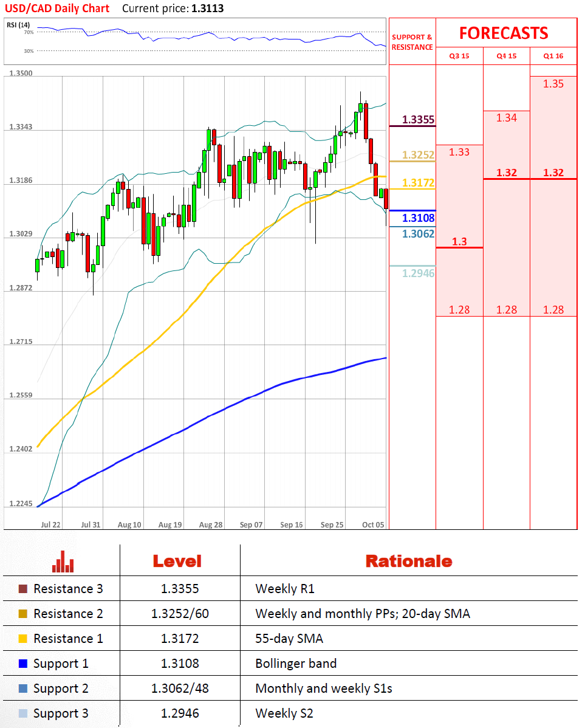Screen dimensions: 585x728
Task: Click the 1.2946 cell in Level column
Action: (x=180, y=713)
